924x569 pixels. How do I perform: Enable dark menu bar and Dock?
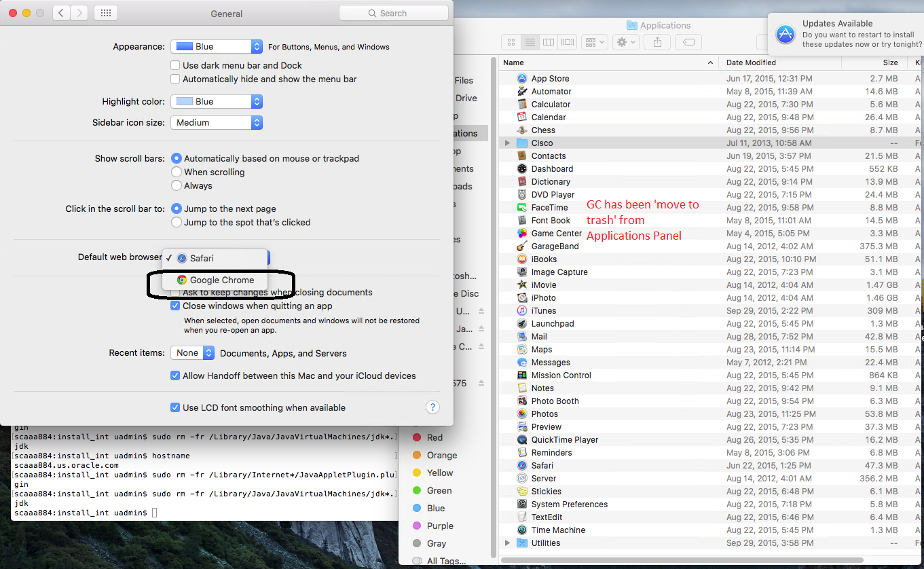176,66
